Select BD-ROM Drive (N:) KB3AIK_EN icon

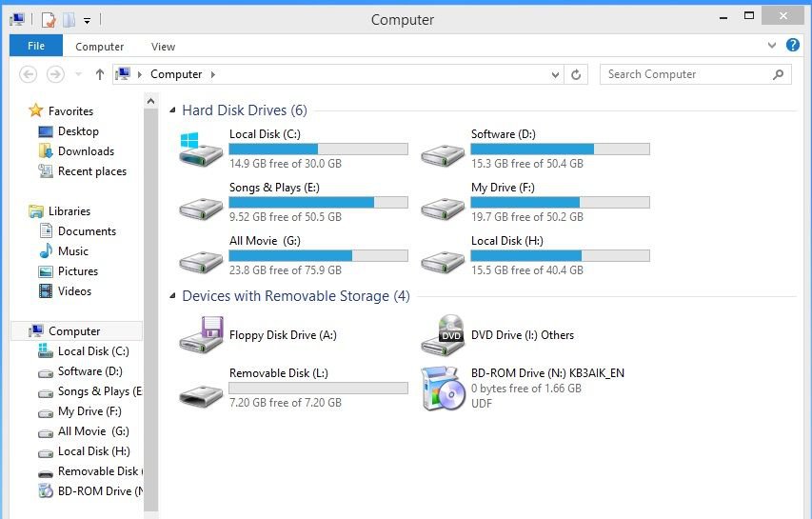(442, 388)
